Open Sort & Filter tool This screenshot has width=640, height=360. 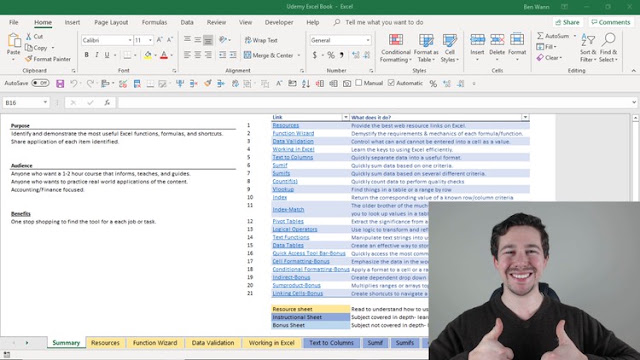click(x=588, y=48)
